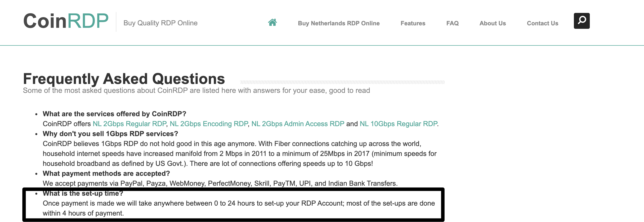This screenshot has width=644, height=222.
Task: Click the Buy Quality RDP Online tagline
Action: [160, 23]
